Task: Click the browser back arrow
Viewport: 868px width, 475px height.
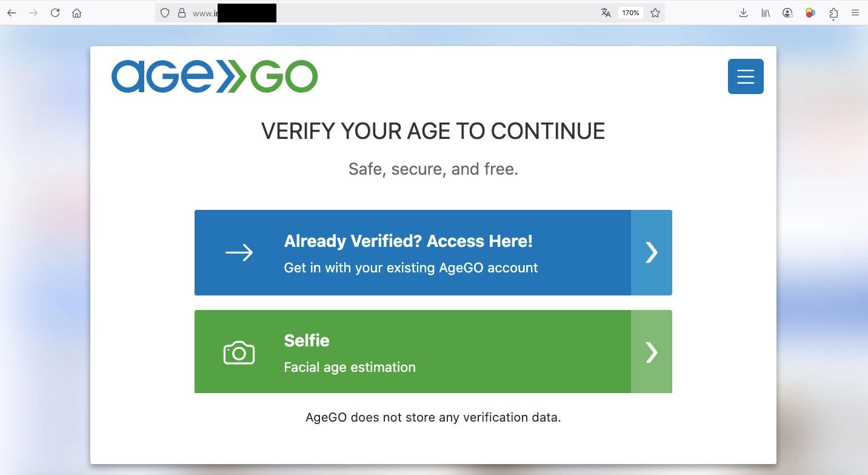Action: pos(12,13)
